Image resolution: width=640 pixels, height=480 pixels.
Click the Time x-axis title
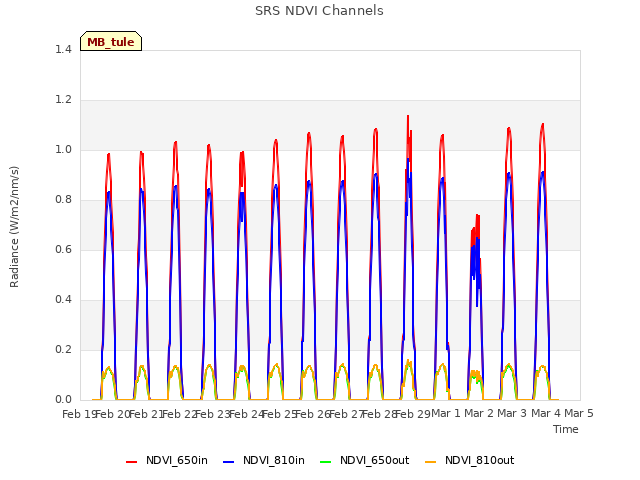pyautogui.click(x=565, y=429)
